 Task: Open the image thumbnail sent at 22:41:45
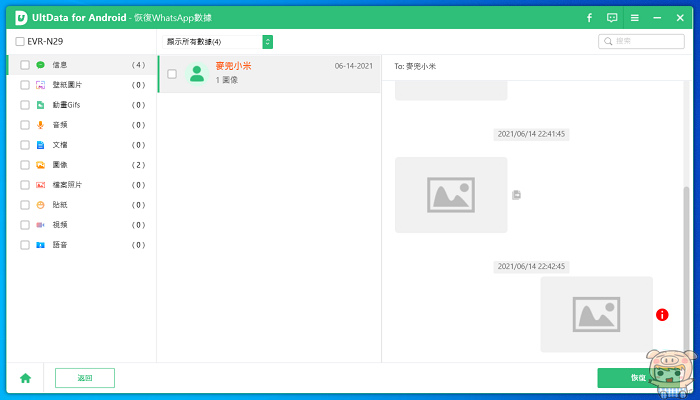click(x=451, y=195)
